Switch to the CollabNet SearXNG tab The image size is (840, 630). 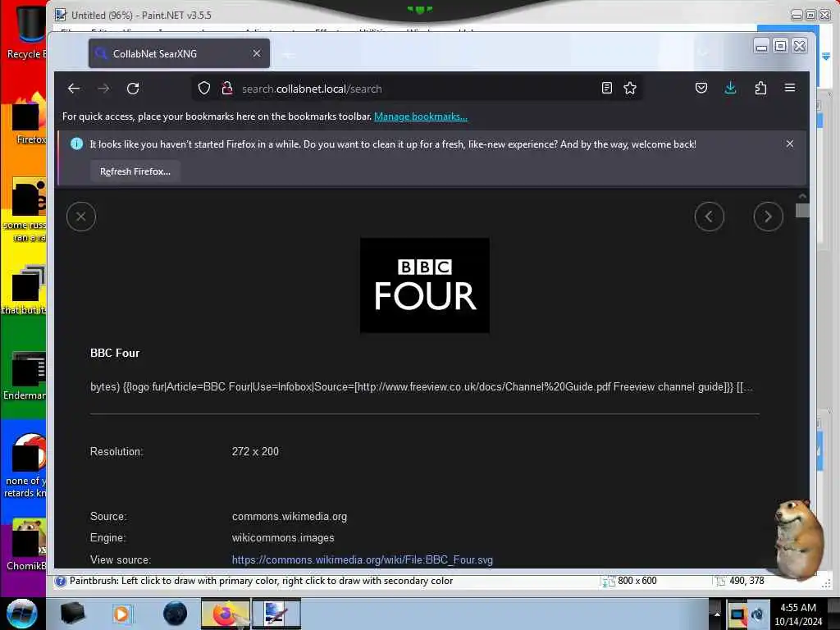point(179,53)
